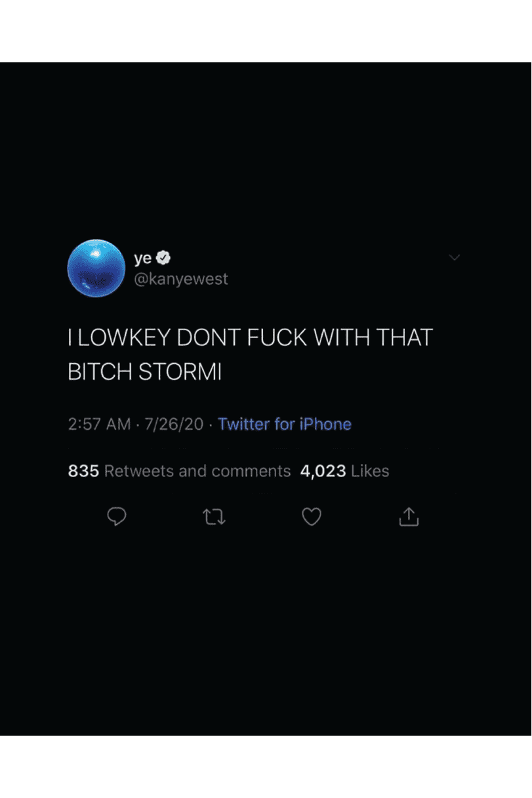Viewport: 532px width, 798px height.
Task: Expand the tweet options chevron
Action: [454, 258]
